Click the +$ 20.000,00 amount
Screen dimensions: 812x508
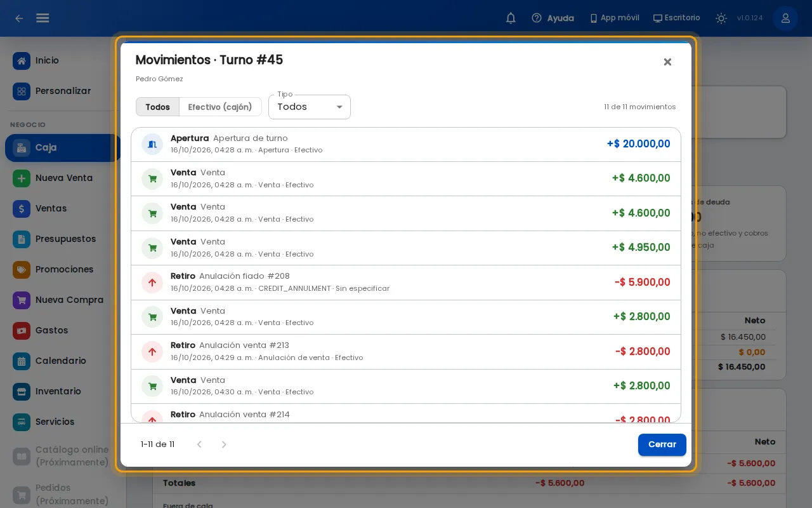tap(638, 144)
